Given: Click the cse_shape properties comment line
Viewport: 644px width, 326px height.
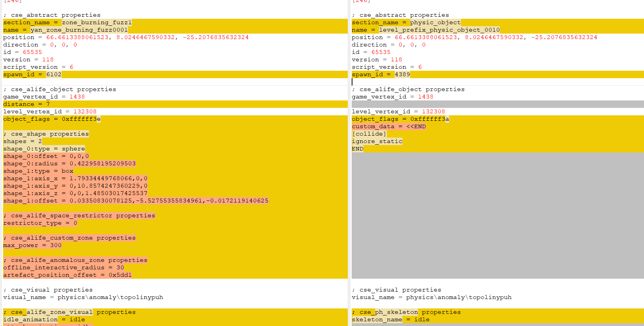Looking at the screenshot, I should (x=46, y=134).
